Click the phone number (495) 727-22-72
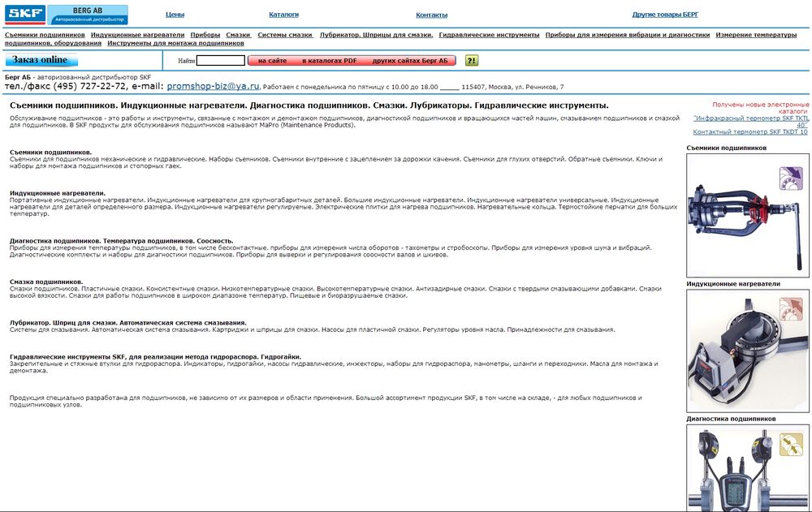Screen dimensions: 812x512 point(89,86)
